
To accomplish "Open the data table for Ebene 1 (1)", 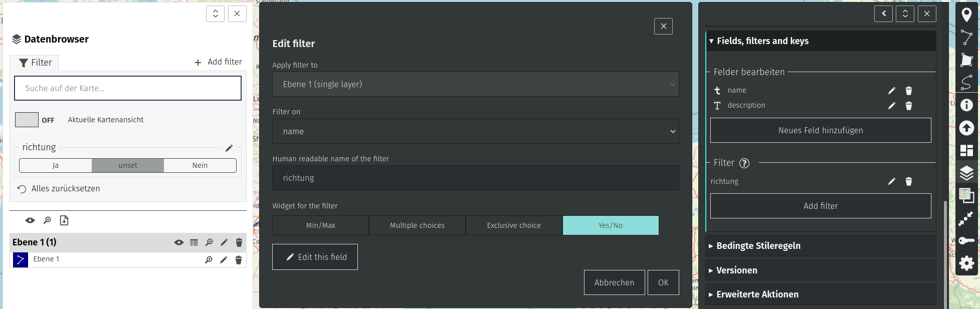I will [x=194, y=242].
